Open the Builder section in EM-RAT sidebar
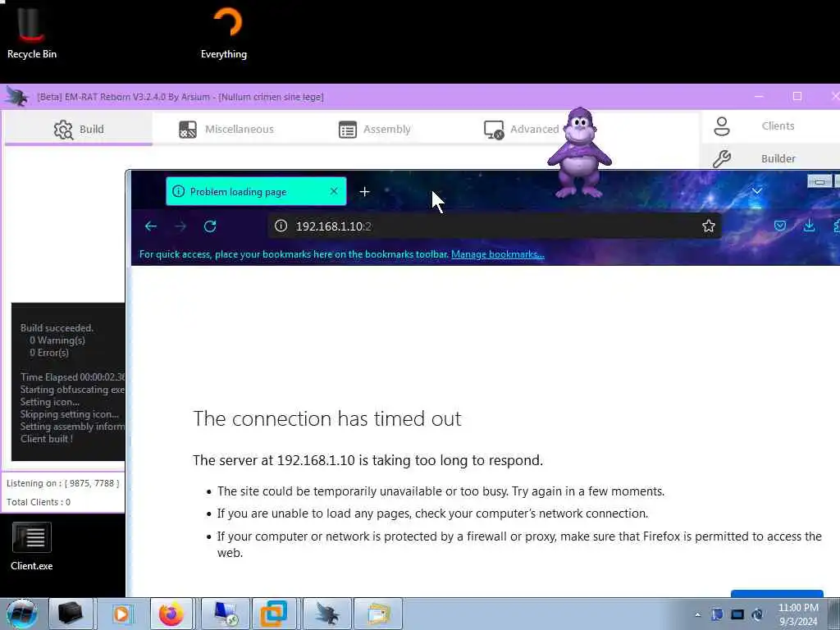 770,158
